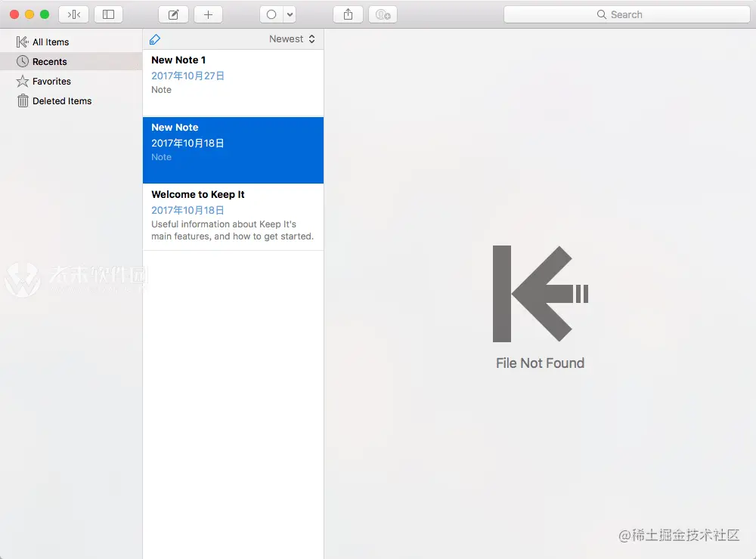Open the label dropdown arrow in toolbar
756x559 pixels.
click(x=290, y=14)
